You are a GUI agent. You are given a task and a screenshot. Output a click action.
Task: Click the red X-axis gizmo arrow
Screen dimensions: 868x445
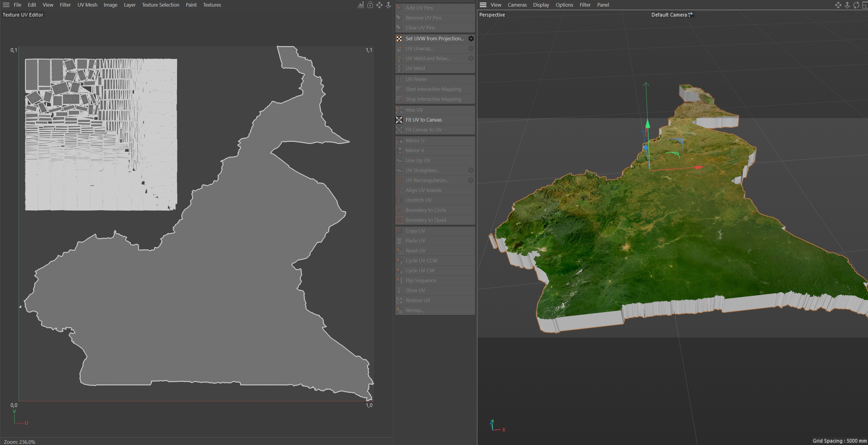coord(699,167)
